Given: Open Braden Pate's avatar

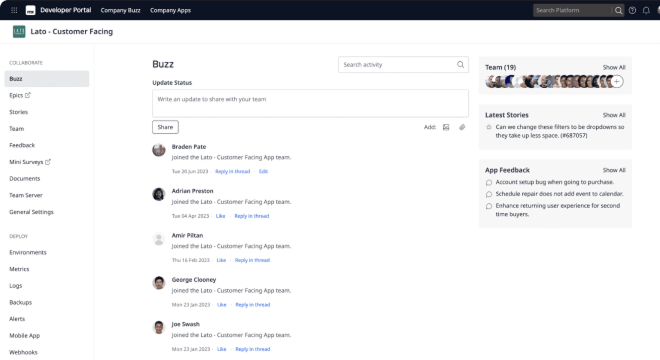Looking at the screenshot, I should tap(159, 149).
